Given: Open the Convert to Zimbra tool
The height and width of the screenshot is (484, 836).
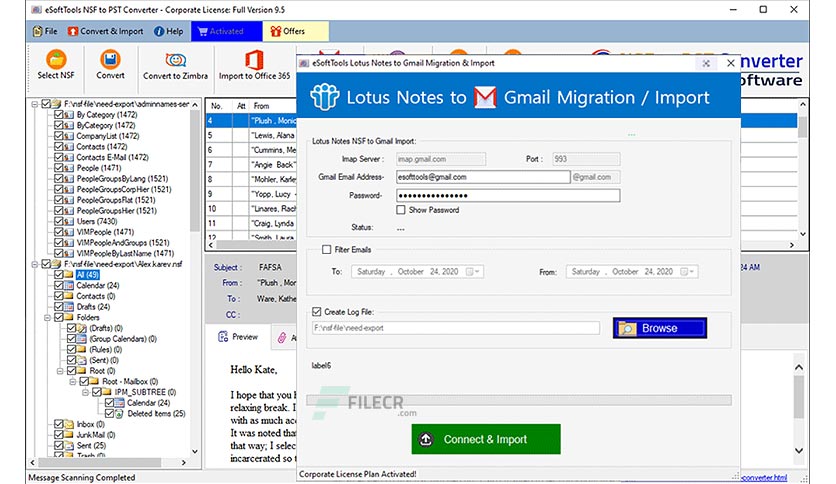Looking at the screenshot, I should coord(175,65).
